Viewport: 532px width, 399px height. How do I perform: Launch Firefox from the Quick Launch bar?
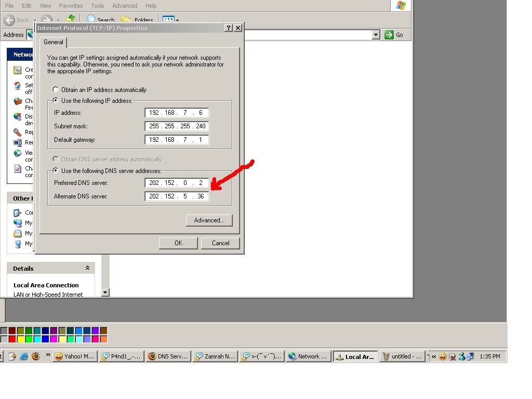click(36, 356)
